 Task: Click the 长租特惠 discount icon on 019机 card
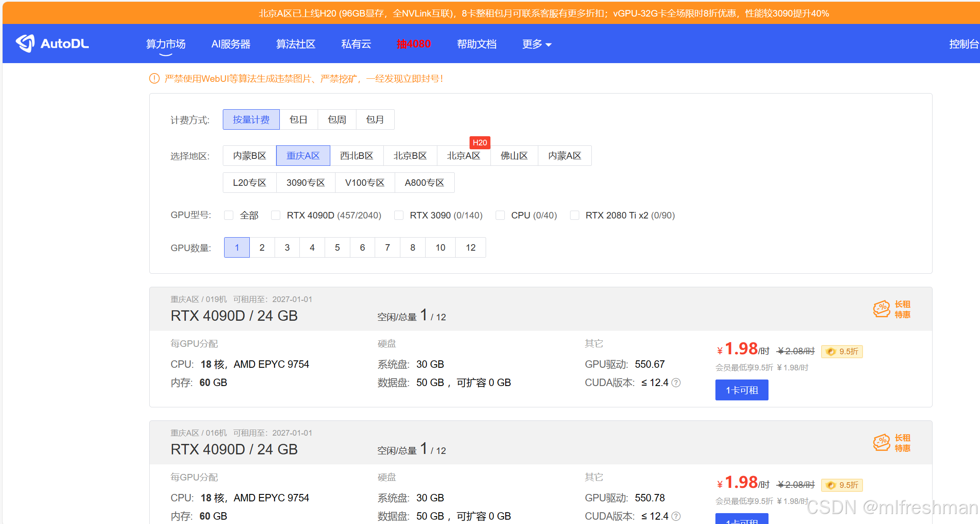pyautogui.click(x=882, y=309)
